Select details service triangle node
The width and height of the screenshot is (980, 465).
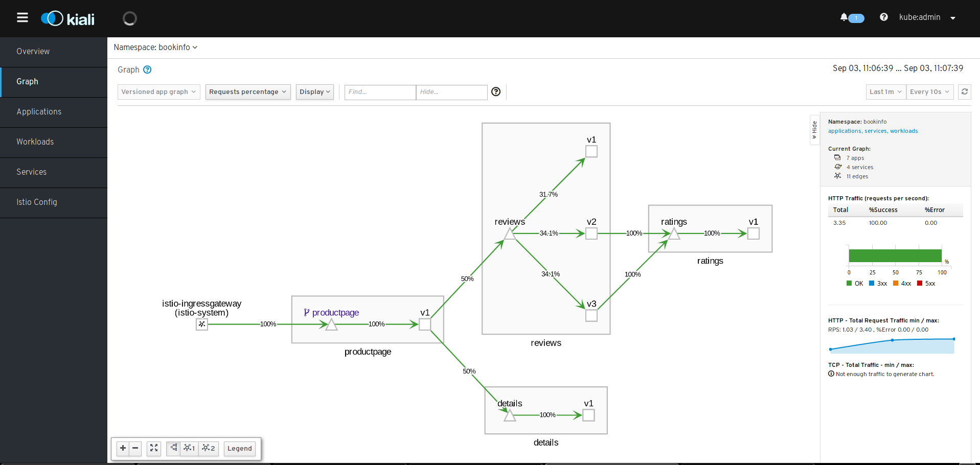point(510,415)
